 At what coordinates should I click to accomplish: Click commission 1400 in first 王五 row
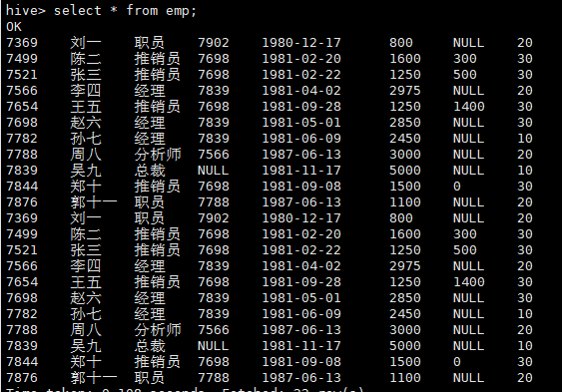click(x=469, y=107)
